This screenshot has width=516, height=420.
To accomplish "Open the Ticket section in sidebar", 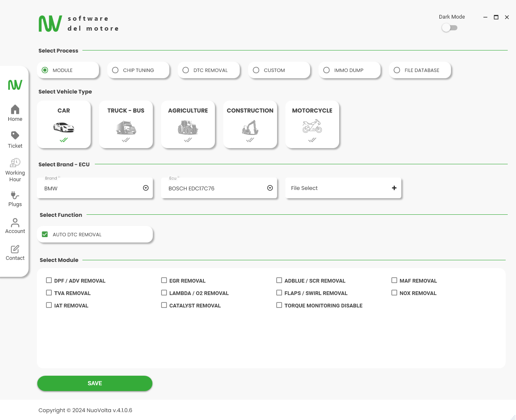I will [x=15, y=139].
